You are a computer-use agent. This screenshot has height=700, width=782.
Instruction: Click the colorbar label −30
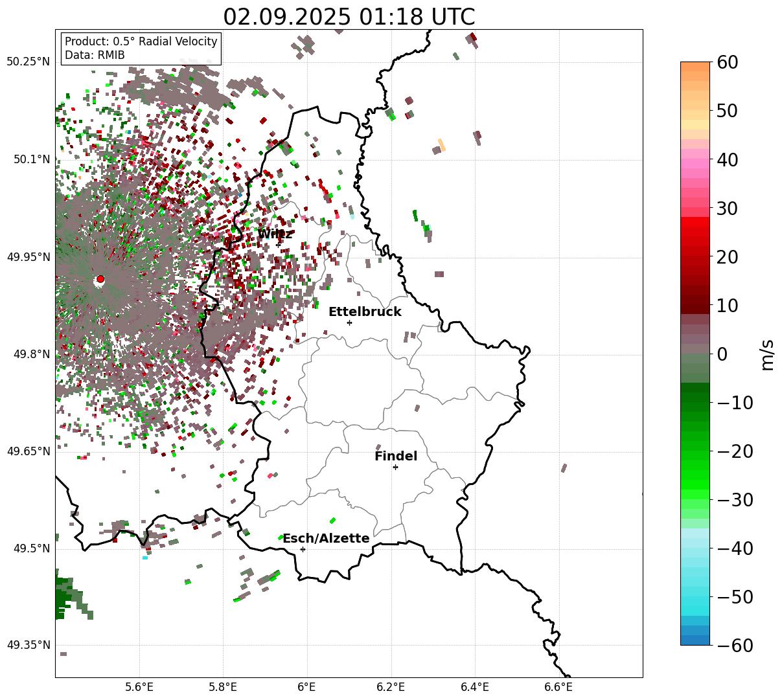click(735, 499)
